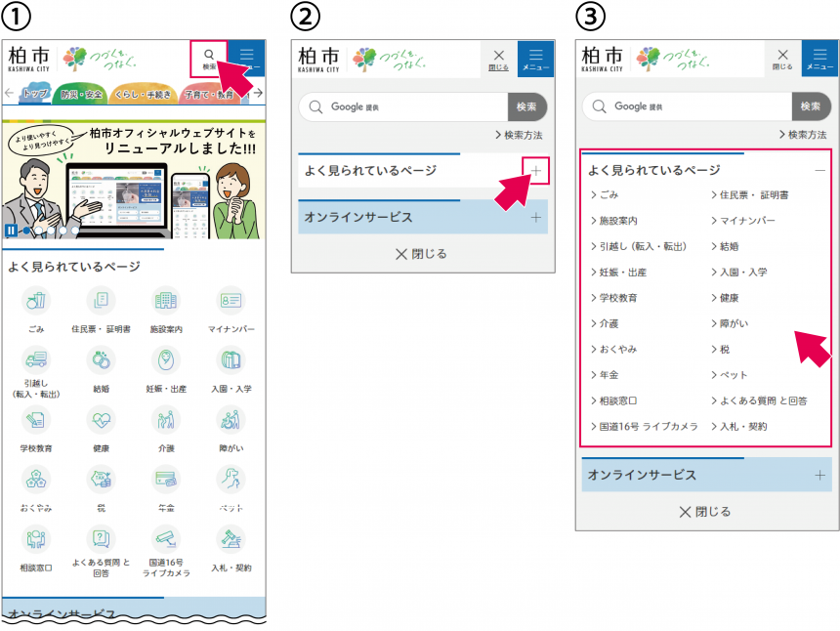The image size is (840, 631).
Task: Move tabs forward with the right arrow in screen 1
Action: click(258, 93)
